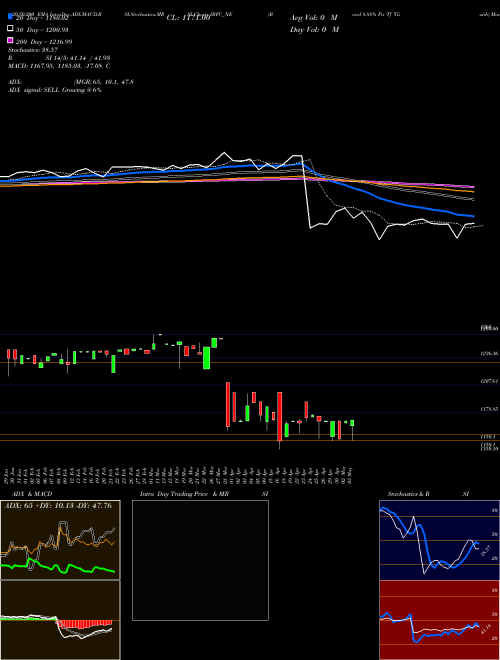Click the 1207.61 price axis label
This screenshot has height=660, width=500.
coord(489,381)
